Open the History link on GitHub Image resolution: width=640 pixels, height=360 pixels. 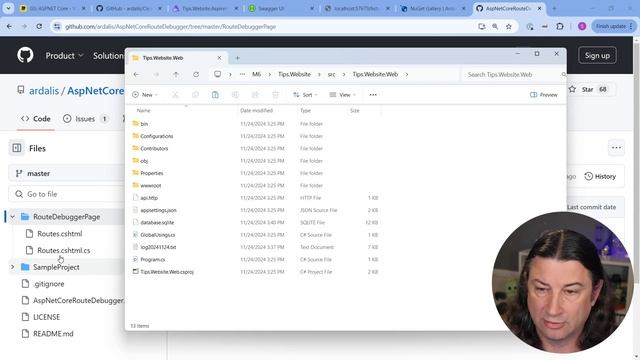tap(600, 176)
